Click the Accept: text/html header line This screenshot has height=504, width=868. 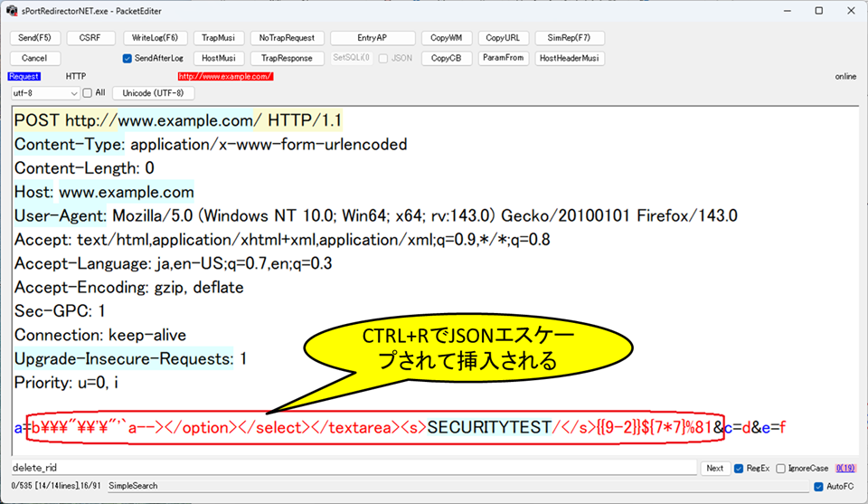pos(282,240)
